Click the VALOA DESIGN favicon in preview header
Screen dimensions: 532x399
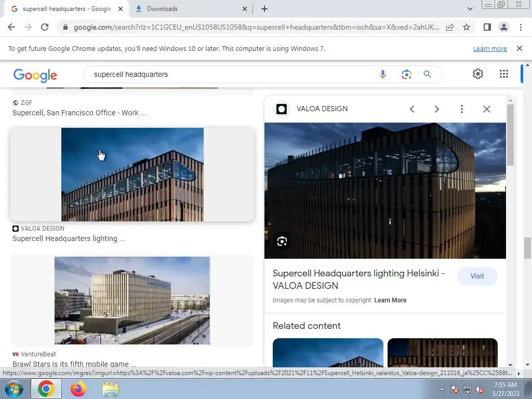pos(282,109)
